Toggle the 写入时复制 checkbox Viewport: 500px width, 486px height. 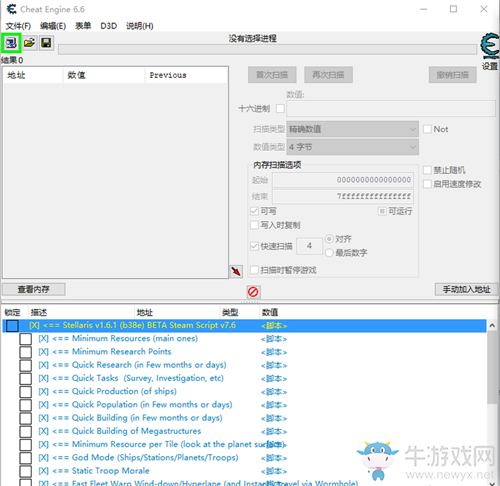pos(254,225)
